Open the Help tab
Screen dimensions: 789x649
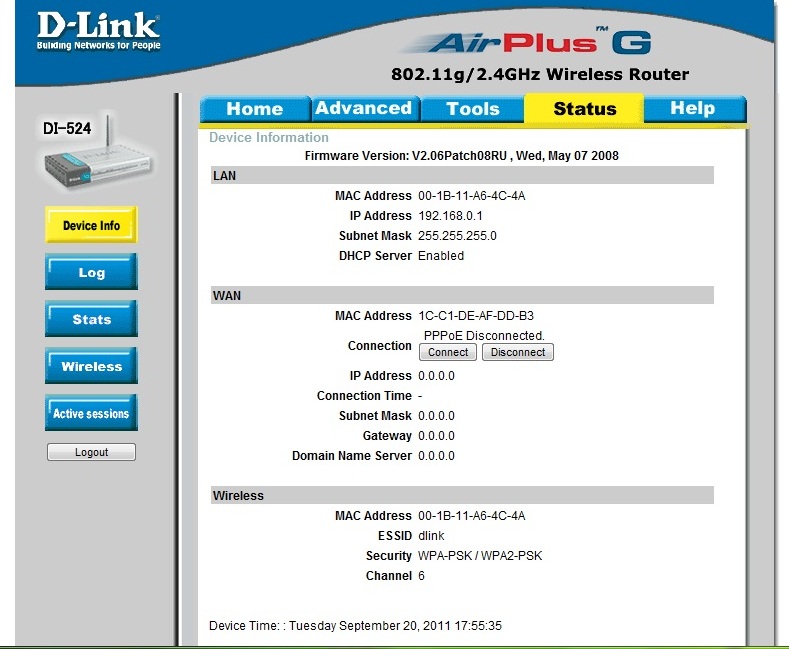[692, 109]
